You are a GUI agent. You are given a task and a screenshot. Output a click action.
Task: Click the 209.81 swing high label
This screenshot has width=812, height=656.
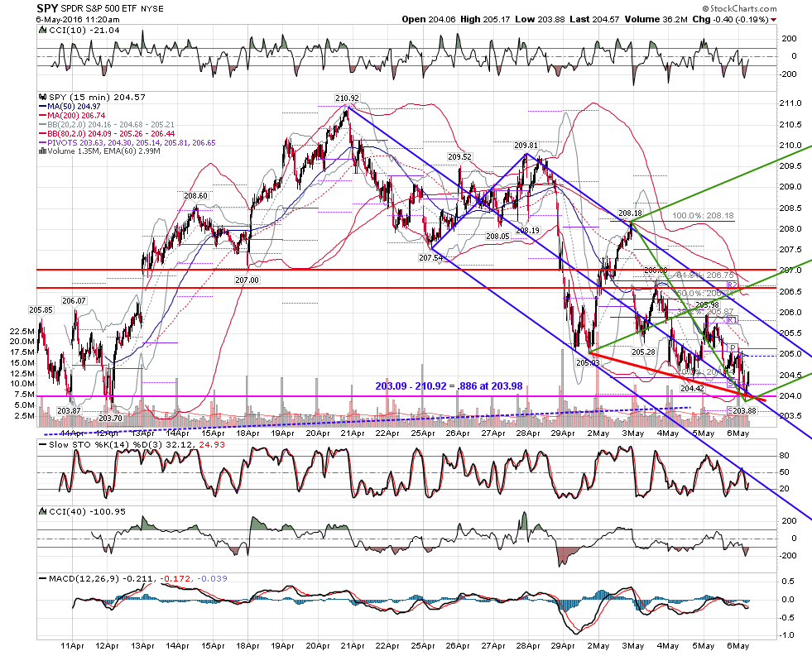click(x=526, y=146)
